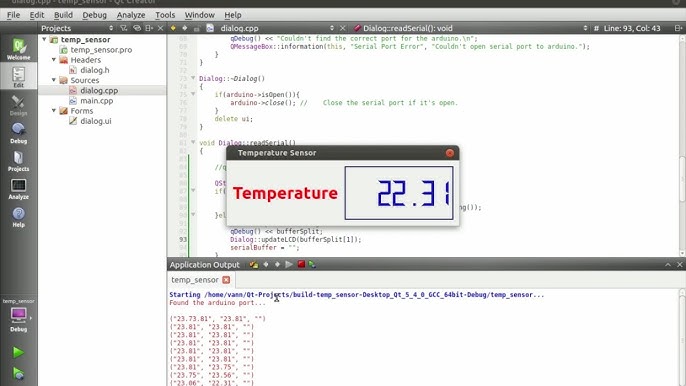686x386 pixels.
Task: Split the Projects side panel
Action: (149, 28)
